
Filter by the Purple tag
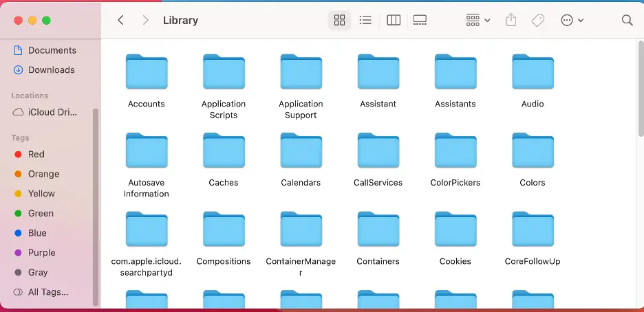click(x=35, y=252)
